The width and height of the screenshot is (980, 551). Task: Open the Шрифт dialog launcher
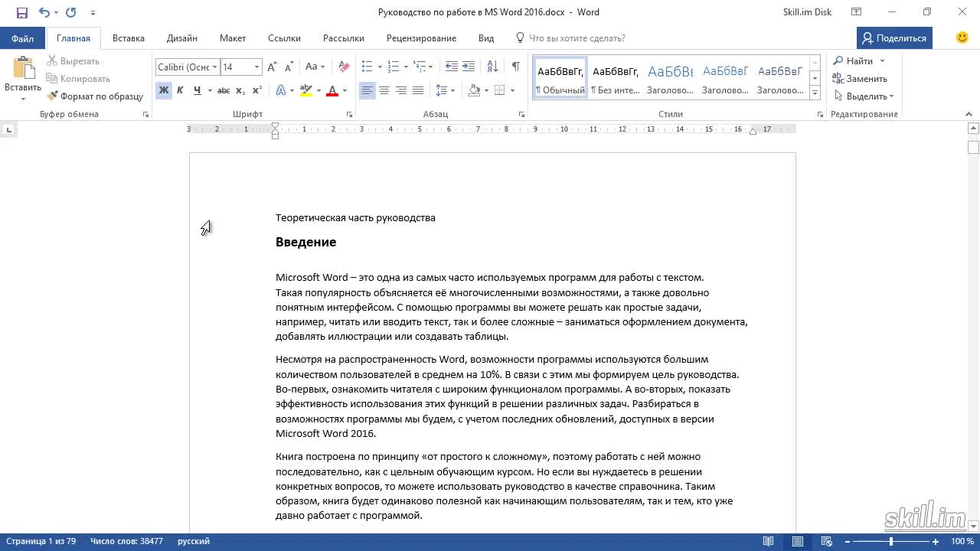349,115
